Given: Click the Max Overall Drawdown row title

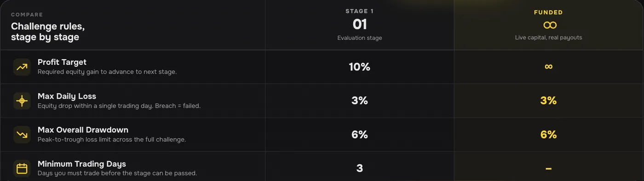Looking at the screenshot, I should click(83, 130).
